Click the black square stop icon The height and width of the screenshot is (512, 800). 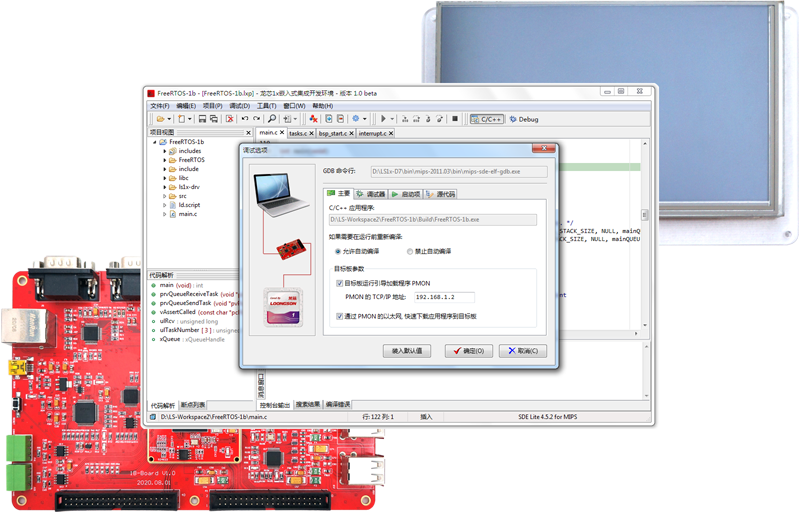pyautogui.click(x=455, y=119)
